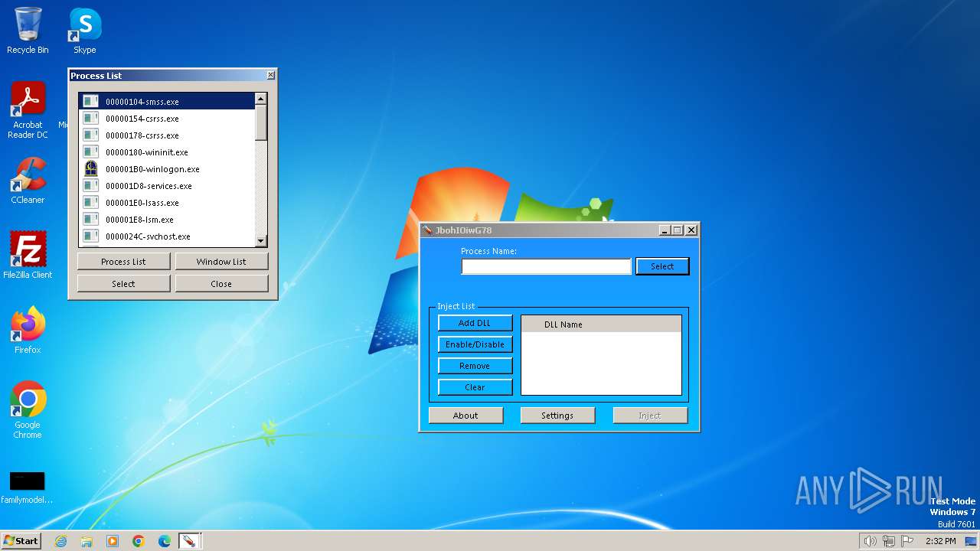Click the wininit.exe process icon

[x=91, y=152]
